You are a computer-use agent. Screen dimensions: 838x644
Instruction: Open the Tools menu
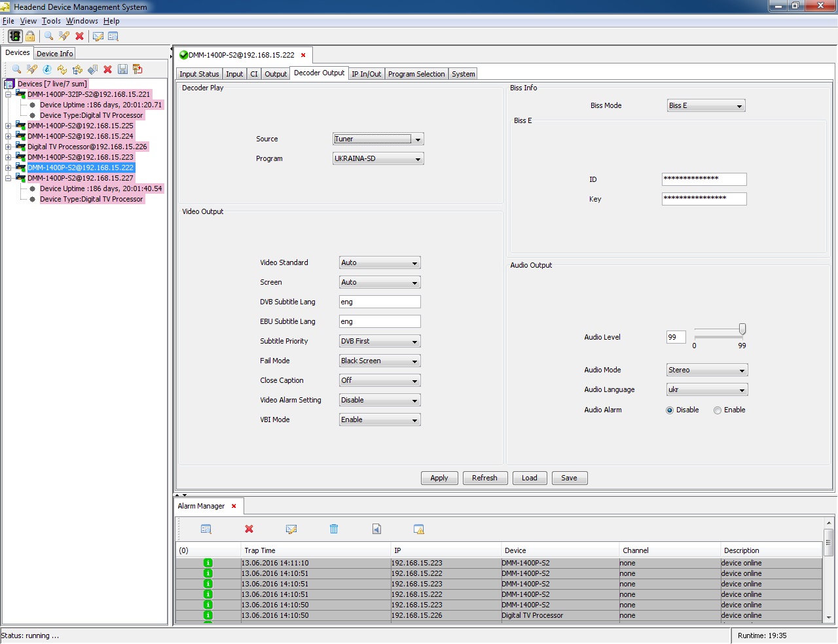tap(51, 21)
